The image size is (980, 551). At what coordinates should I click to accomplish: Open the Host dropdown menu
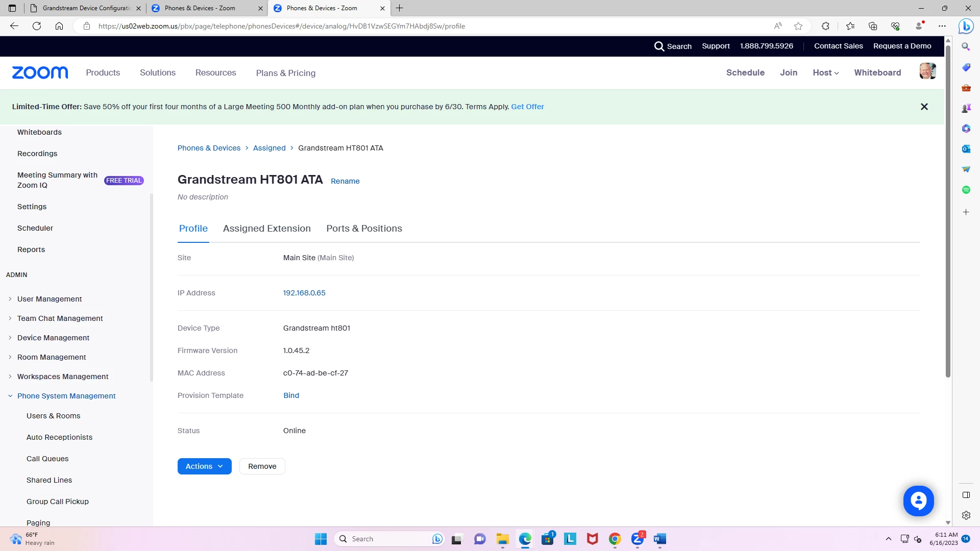[825, 72]
